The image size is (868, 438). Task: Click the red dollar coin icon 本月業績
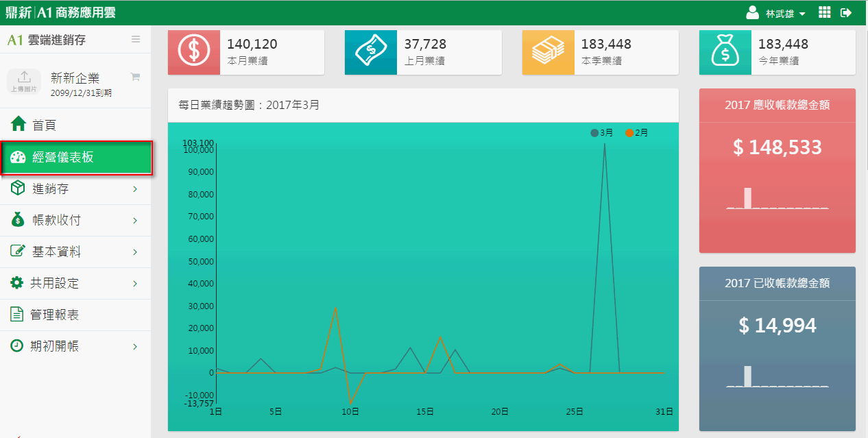194,52
